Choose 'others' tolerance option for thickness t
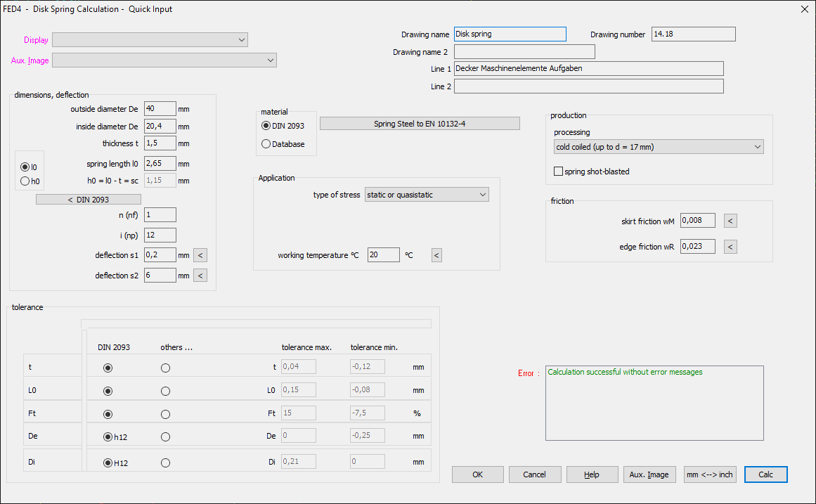Screen dimensions: 816x504 coord(165,368)
